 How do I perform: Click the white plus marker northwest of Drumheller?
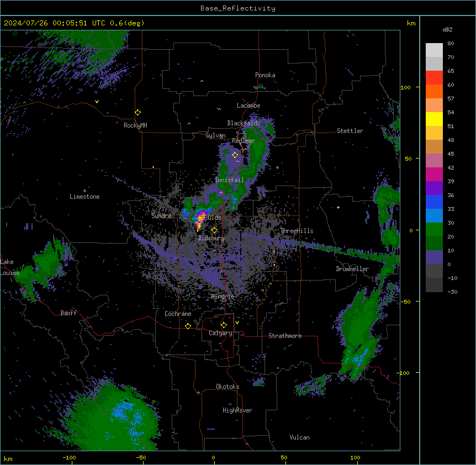point(338,207)
